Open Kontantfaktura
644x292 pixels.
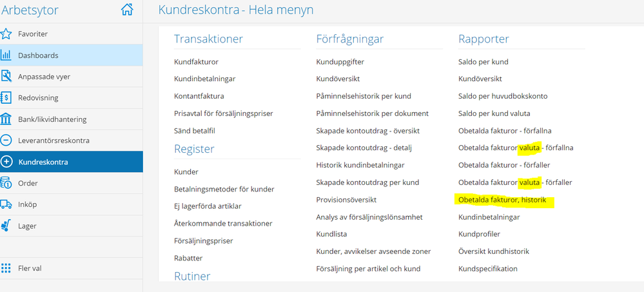(x=199, y=96)
